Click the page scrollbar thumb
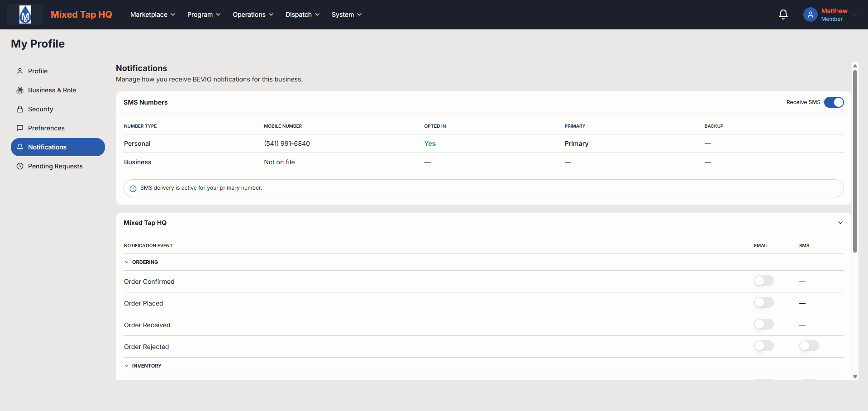Screen dimensions: 868x411 (855, 161)
